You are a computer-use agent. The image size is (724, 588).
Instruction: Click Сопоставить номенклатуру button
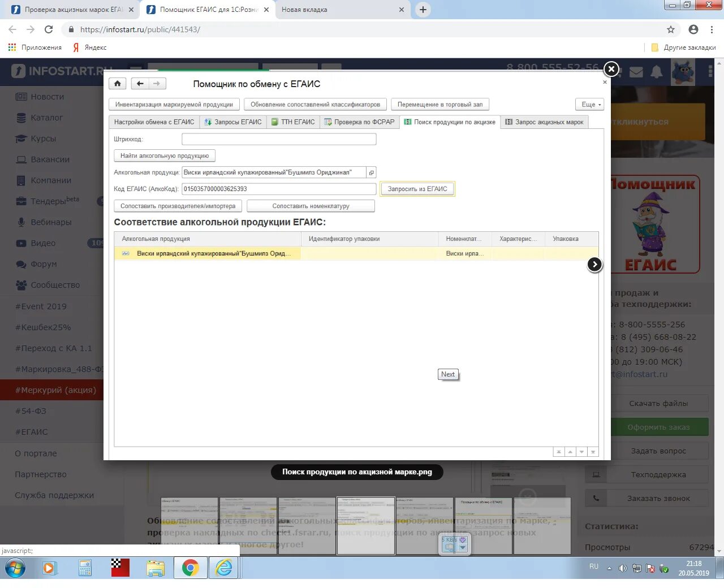(x=311, y=206)
